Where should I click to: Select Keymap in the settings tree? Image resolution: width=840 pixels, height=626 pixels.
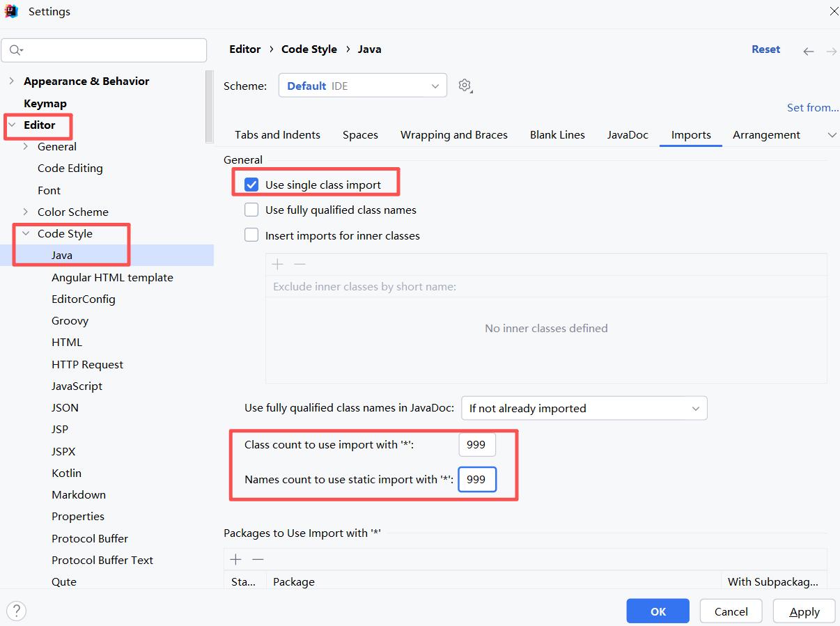[45, 103]
